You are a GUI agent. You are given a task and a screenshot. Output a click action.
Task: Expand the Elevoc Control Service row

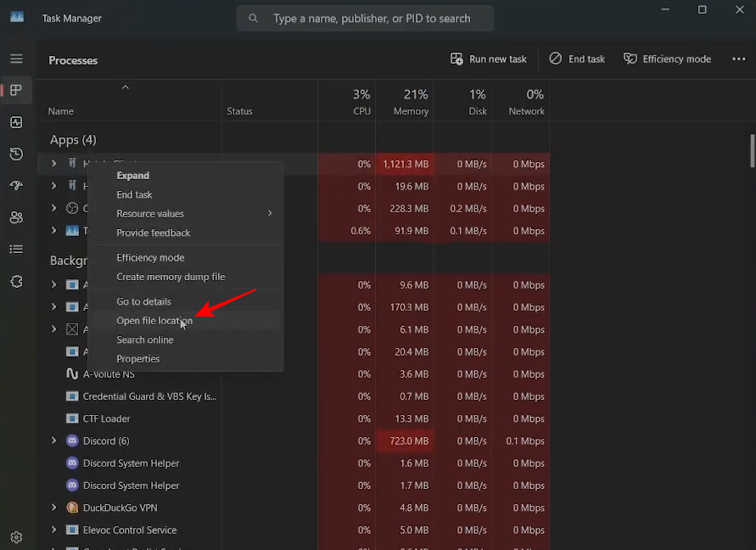click(53, 530)
